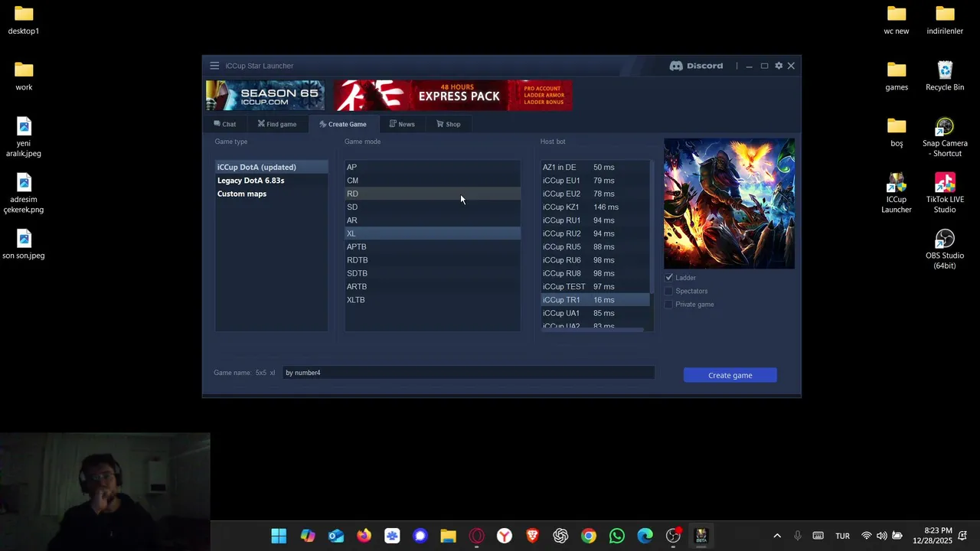
Task: Choose APTB game mode
Action: click(433, 246)
